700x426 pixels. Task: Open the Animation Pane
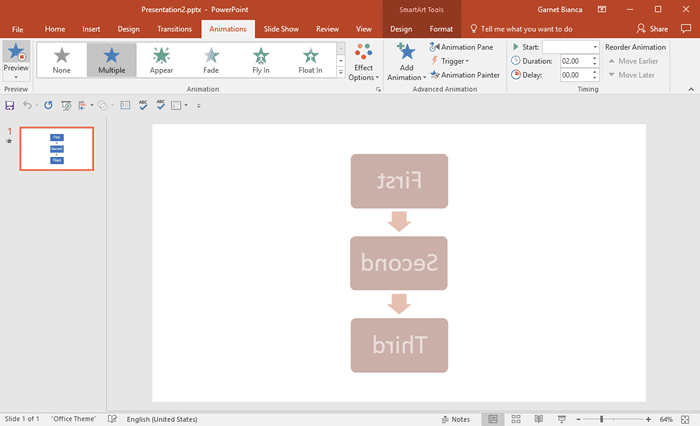465,47
